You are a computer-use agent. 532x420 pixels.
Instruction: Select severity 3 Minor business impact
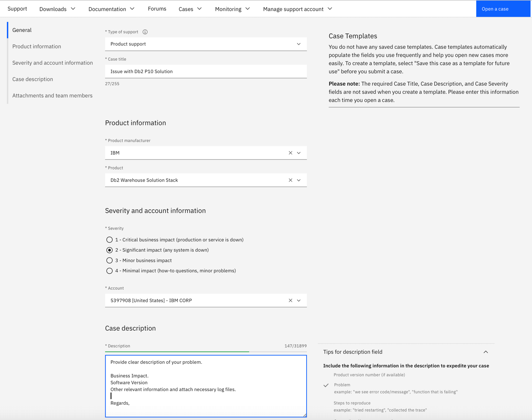coord(109,261)
